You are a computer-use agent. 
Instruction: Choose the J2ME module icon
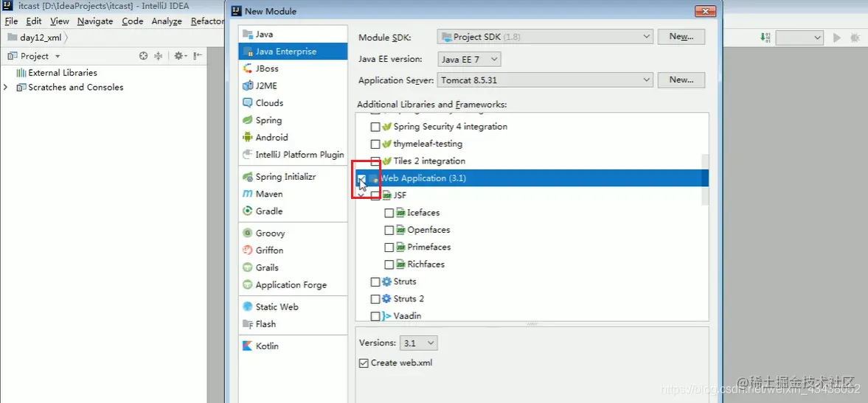click(x=248, y=85)
